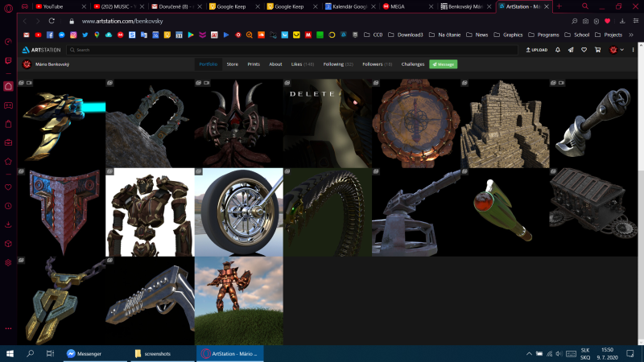
Task: Open the Followers tab
Action: [x=377, y=64]
